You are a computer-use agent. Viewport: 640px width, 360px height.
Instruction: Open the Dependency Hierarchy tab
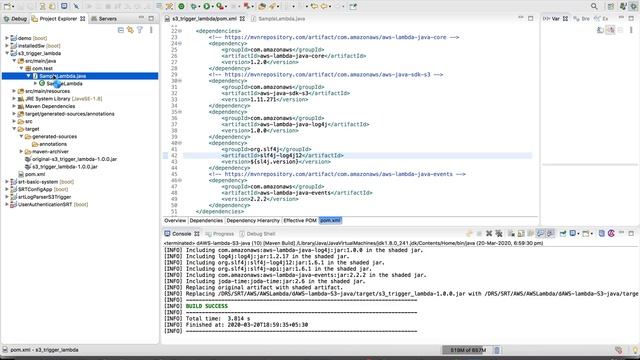pos(253,220)
